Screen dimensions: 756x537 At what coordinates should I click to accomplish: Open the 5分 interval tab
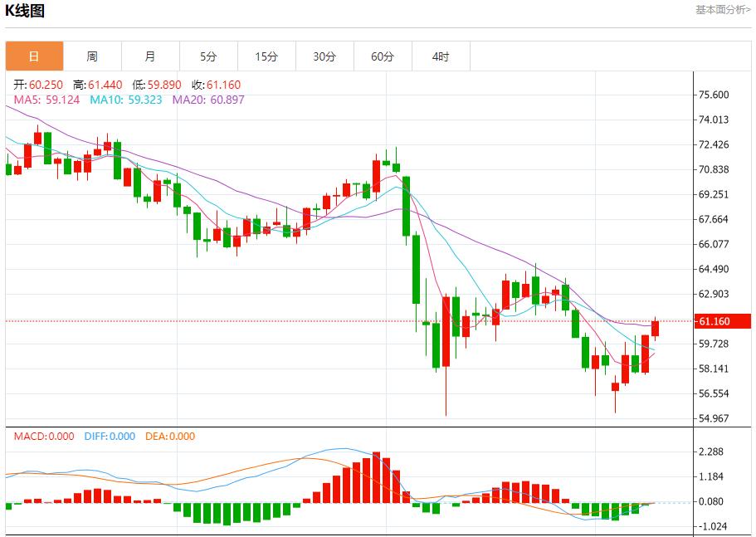point(208,56)
